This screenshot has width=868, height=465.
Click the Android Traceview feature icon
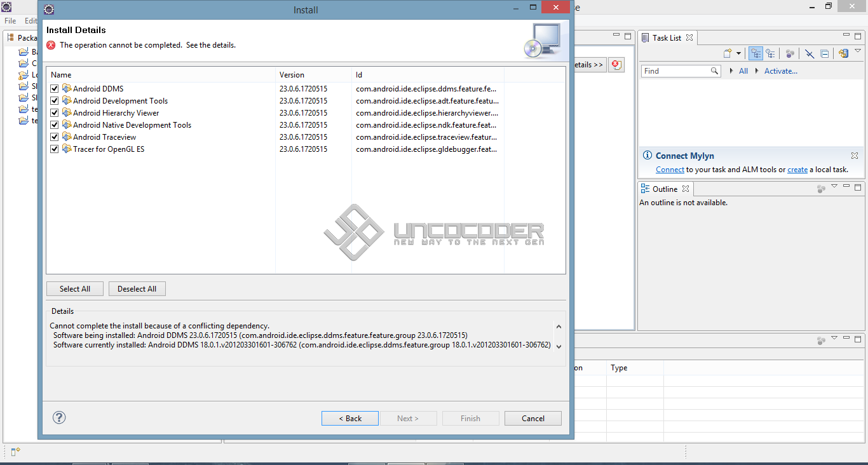(67, 137)
